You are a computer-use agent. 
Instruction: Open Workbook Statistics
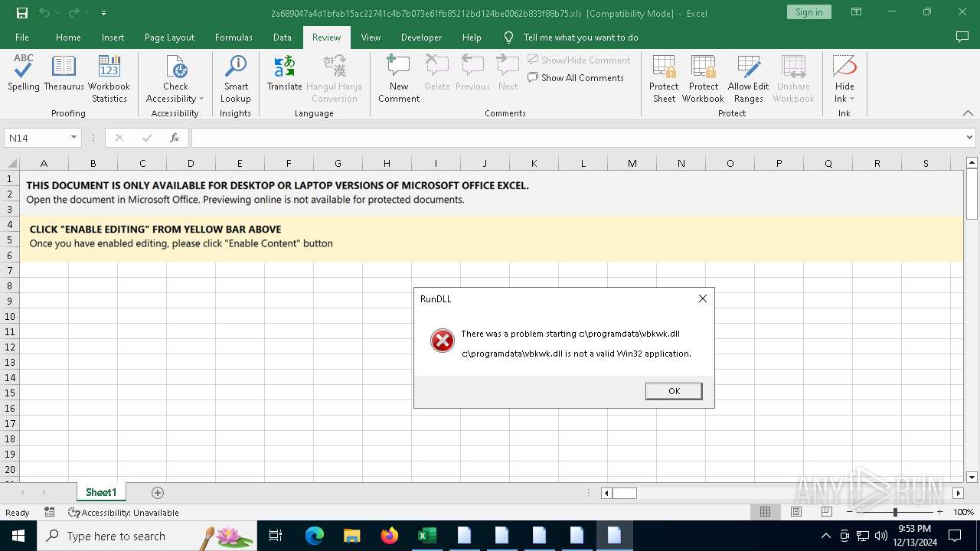(x=109, y=78)
